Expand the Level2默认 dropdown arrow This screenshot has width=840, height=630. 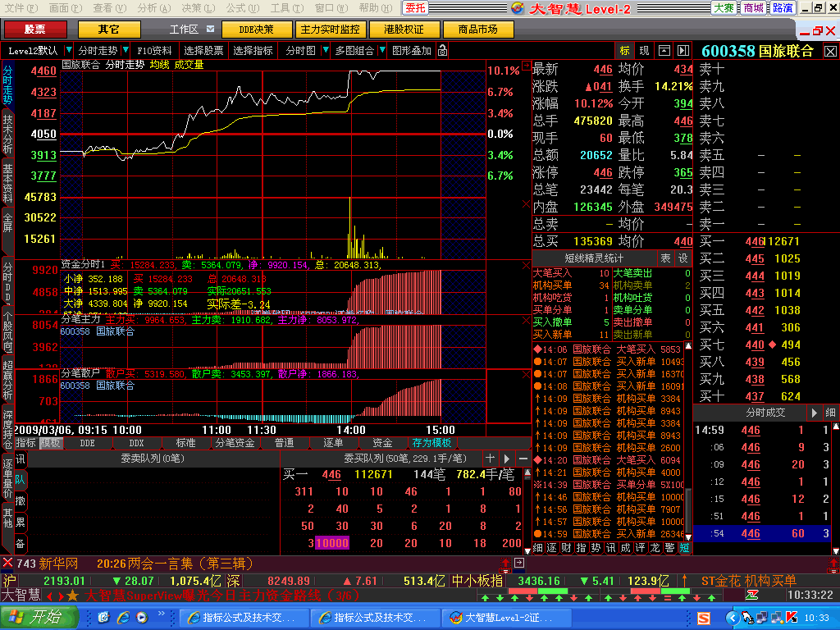coord(69,50)
